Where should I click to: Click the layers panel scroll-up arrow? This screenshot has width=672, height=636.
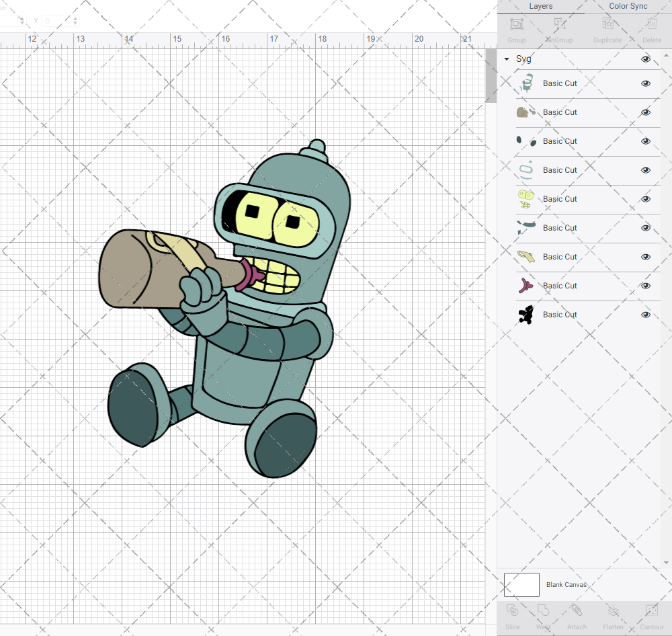(665, 56)
